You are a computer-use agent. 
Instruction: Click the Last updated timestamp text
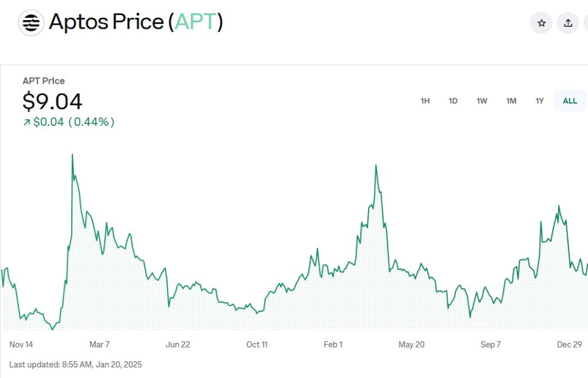(76, 364)
